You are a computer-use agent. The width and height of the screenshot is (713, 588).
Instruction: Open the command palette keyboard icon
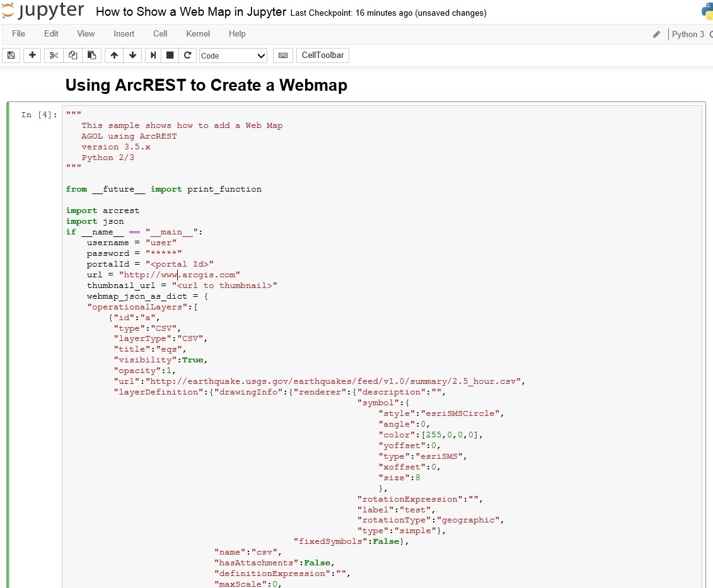click(283, 55)
